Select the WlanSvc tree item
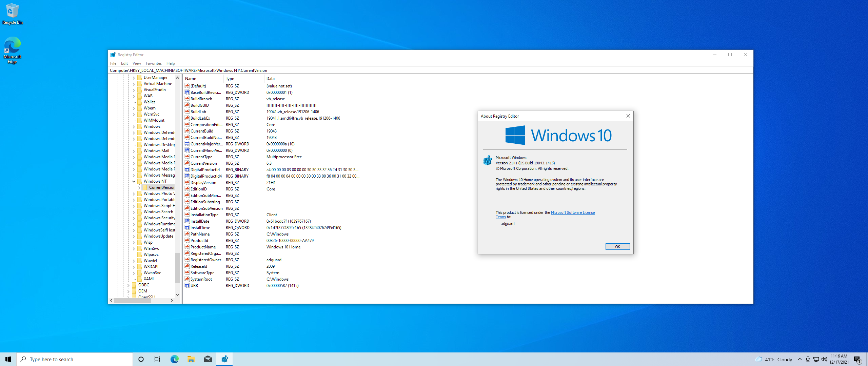 [x=151, y=248]
